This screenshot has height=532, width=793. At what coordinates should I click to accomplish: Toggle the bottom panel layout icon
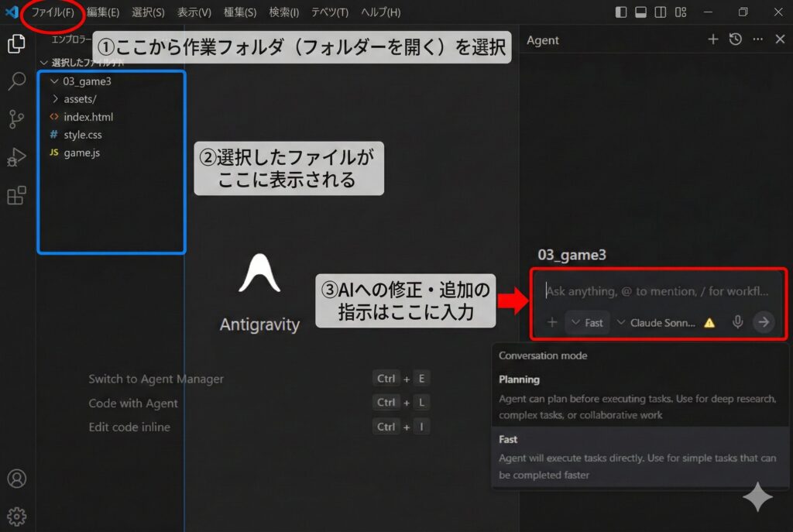point(640,12)
